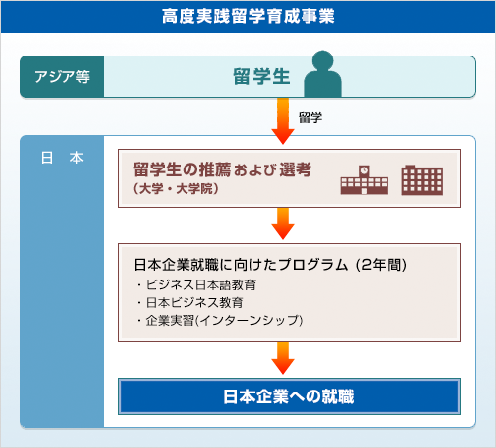Click the blue 日本企業への就職 box

click(290, 396)
